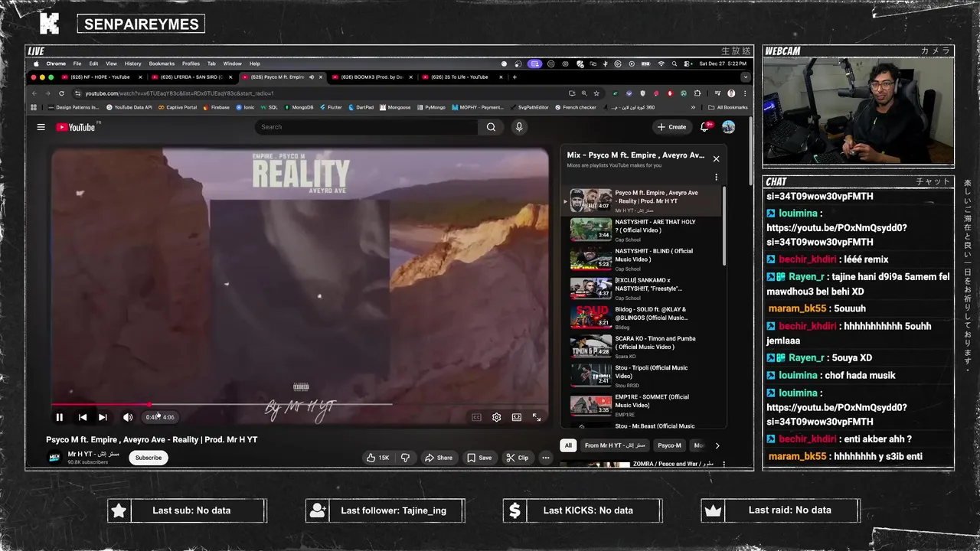The image size is (980, 551).
Task: Reload the current page
Action: tap(61, 93)
